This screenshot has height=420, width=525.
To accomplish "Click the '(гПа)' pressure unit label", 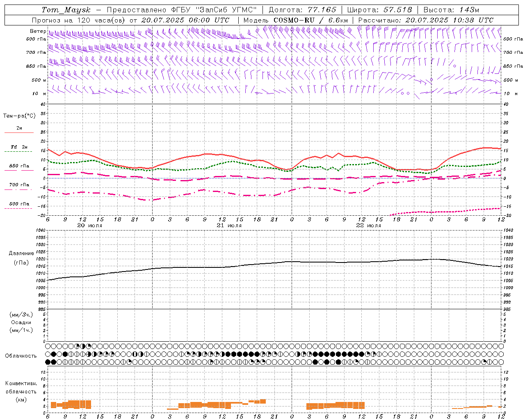I will [21, 262].
